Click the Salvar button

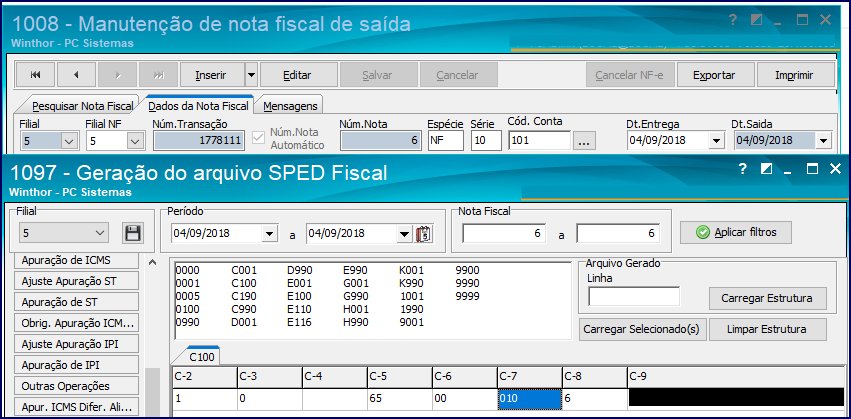pyautogui.click(x=378, y=75)
